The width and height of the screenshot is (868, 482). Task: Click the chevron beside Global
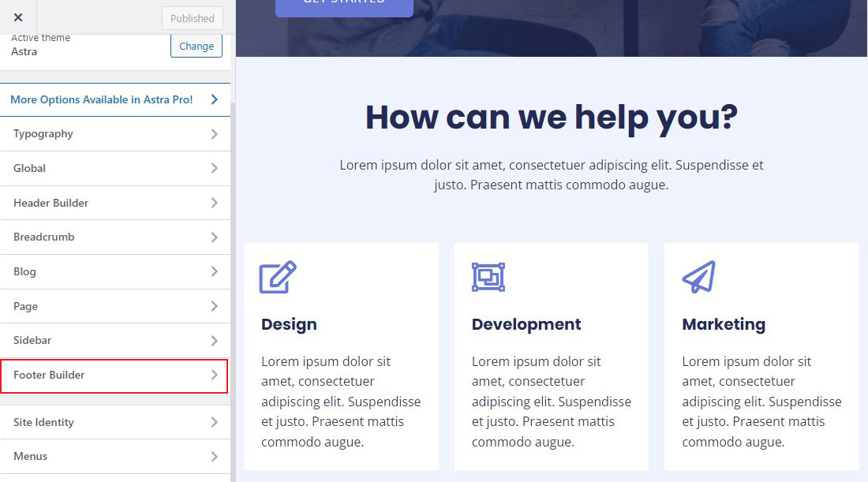click(214, 168)
